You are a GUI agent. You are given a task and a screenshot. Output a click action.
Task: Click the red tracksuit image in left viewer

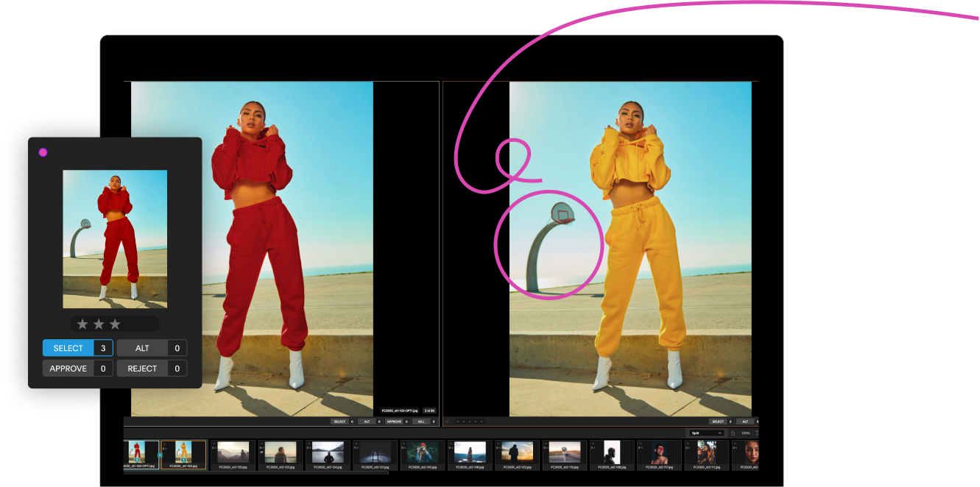[x=252, y=249]
